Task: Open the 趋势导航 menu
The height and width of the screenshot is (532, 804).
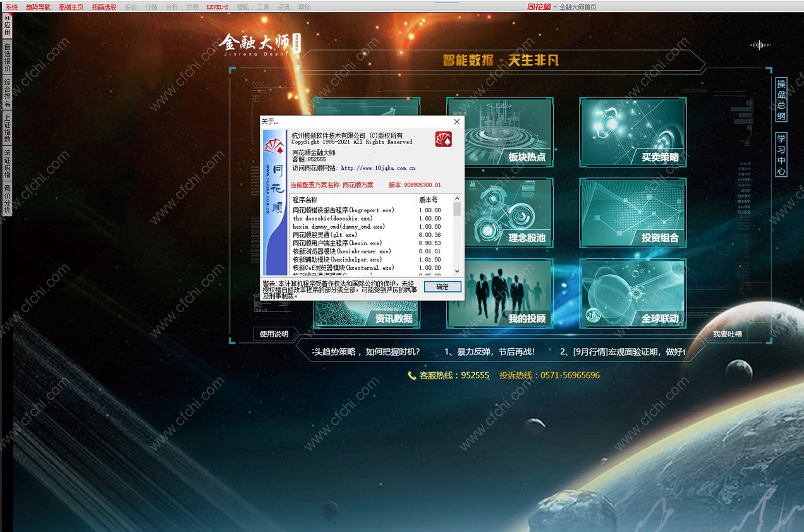Action: click(x=38, y=7)
